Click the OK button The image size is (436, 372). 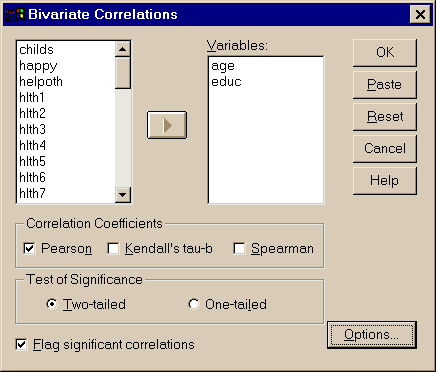385,53
